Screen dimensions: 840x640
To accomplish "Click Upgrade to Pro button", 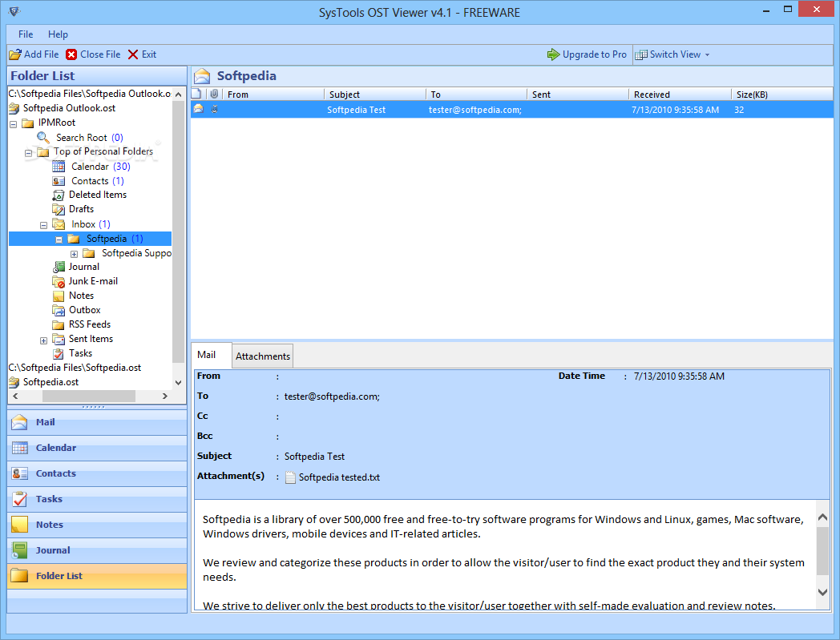I will tap(587, 54).
